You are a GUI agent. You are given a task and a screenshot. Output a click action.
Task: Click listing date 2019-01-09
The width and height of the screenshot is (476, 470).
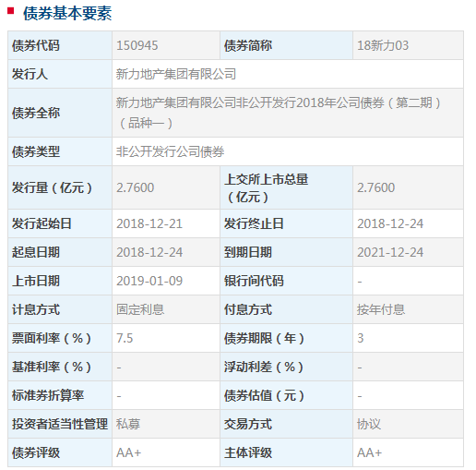[x=149, y=281]
